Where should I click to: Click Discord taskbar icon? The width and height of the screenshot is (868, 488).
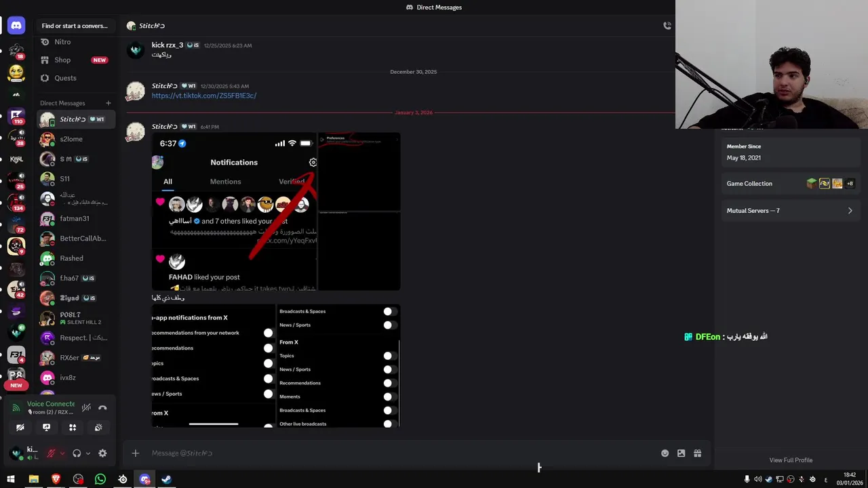pyautogui.click(x=144, y=479)
